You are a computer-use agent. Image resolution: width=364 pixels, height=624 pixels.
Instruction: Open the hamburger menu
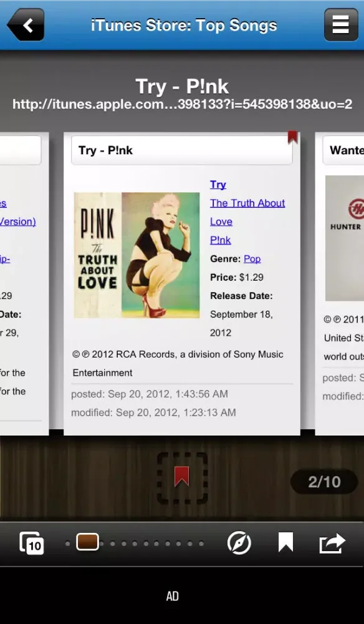click(341, 25)
